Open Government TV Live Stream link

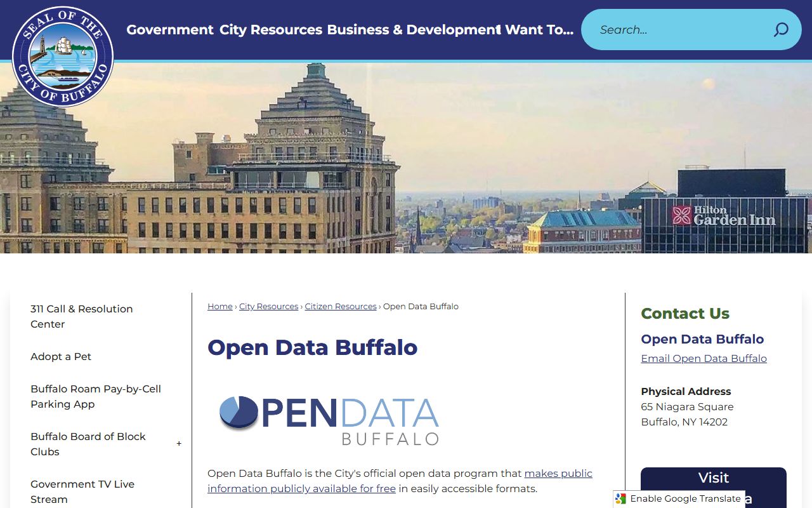point(82,491)
